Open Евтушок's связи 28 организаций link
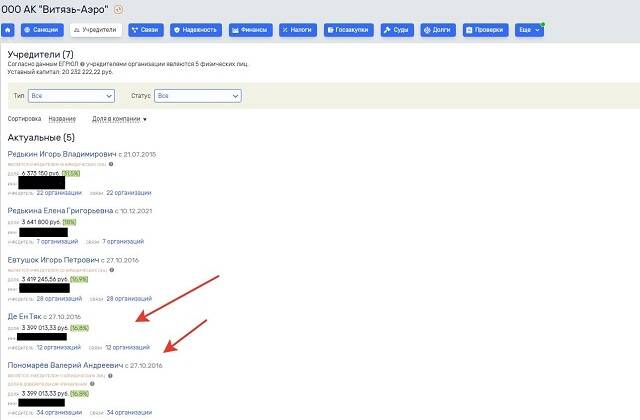Viewport: 640px width, 420px height. coord(129,299)
